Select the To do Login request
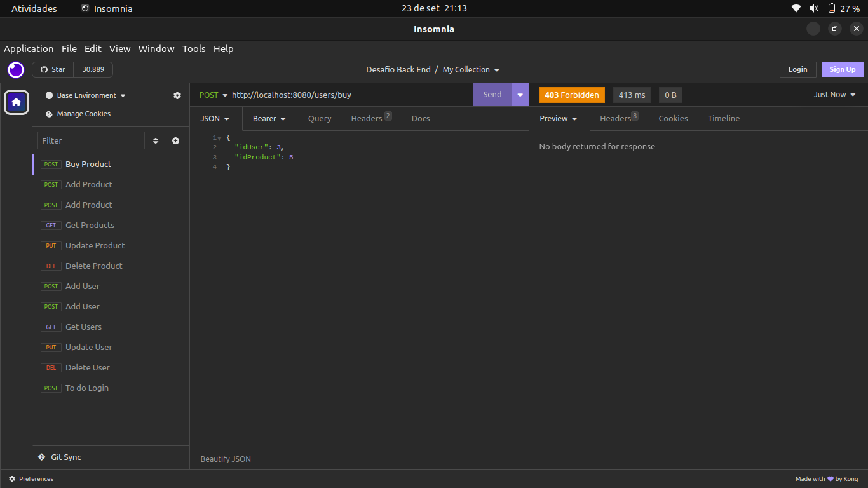This screenshot has height=488, width=868. [x=111, y=388]
